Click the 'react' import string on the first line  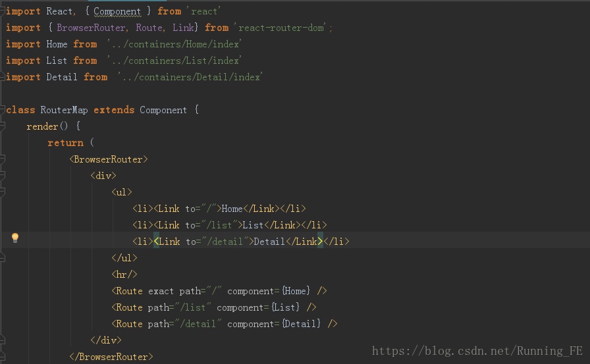click(x=203, y=12)
